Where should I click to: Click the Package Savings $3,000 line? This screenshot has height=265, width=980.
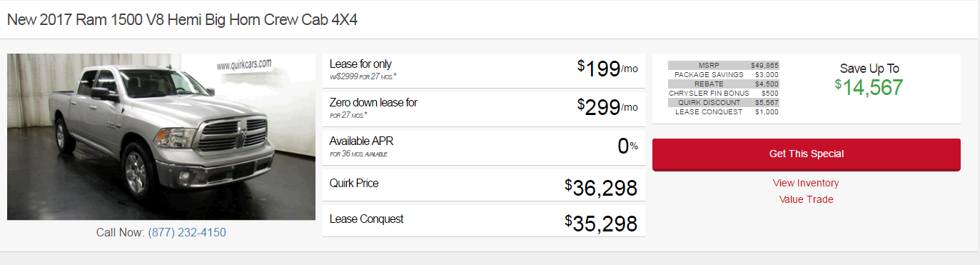point(724,74)
